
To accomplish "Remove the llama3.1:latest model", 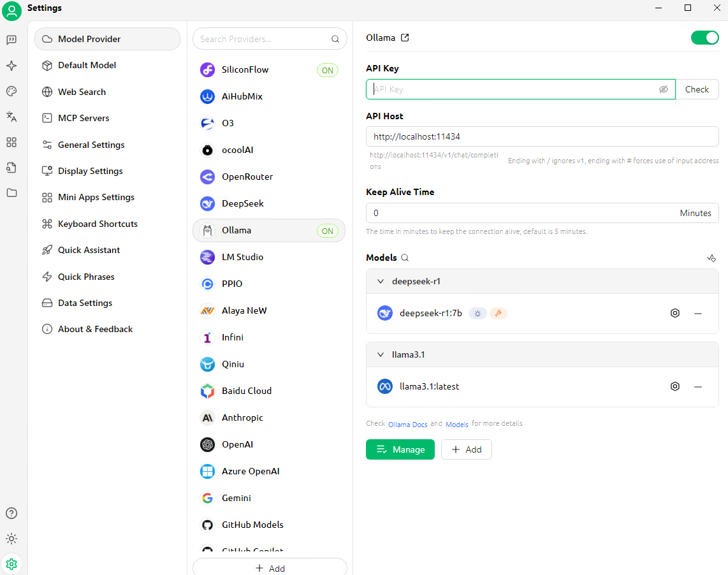I will coord(698,387).
